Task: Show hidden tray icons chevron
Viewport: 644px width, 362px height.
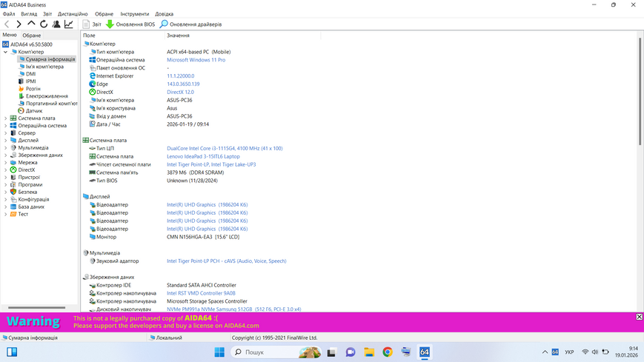Action: point(545,352)
